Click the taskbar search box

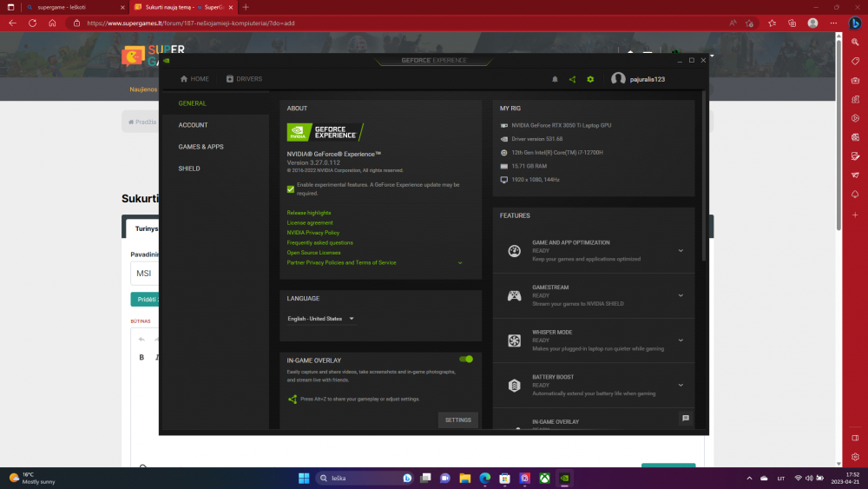tap(365, 478)
